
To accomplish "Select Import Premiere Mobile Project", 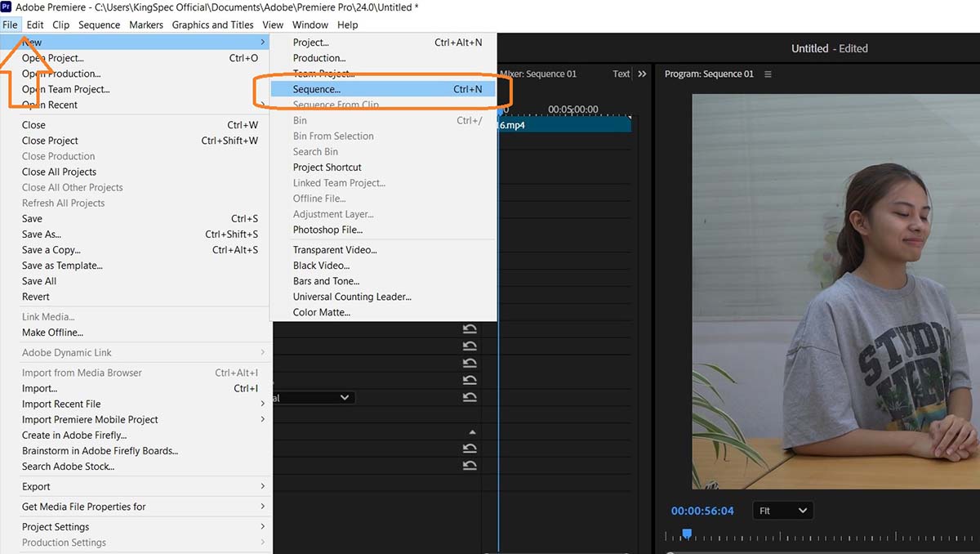I will coord(136,420).
